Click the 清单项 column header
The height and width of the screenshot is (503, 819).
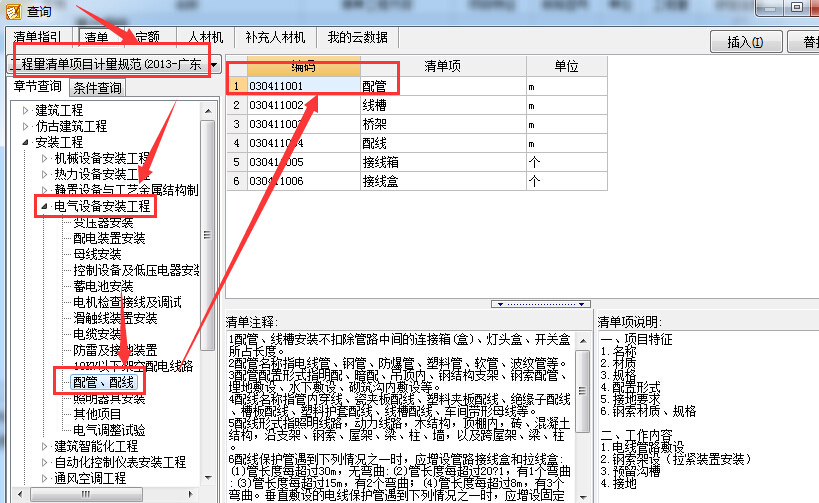click(443, 66)
